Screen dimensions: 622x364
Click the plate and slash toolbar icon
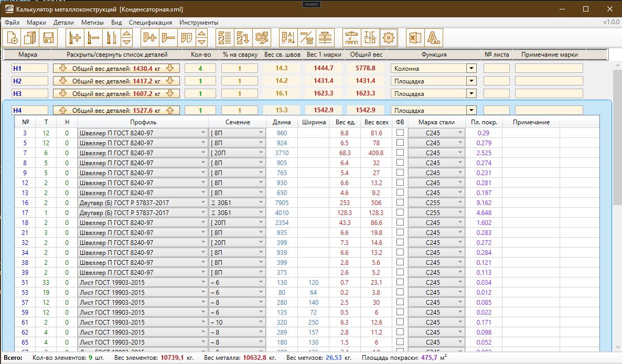[x=307, y=38]
